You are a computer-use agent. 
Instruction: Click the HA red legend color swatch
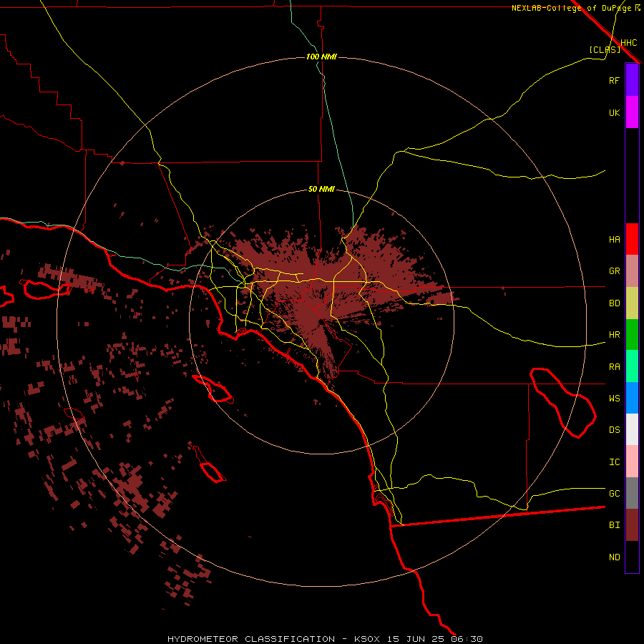click(632, 239)
